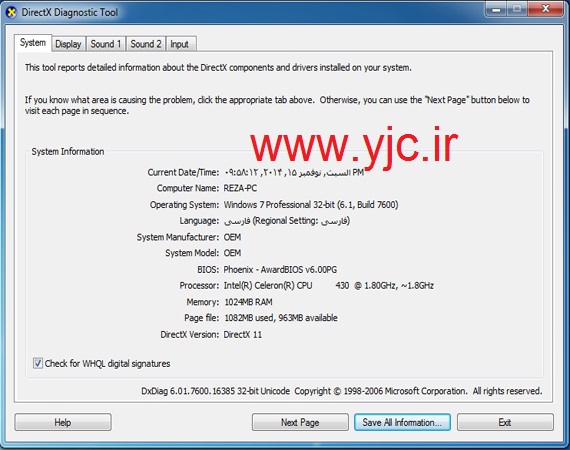570x450 pixels.
Task: Click the Help button
Action: [63, 422]
